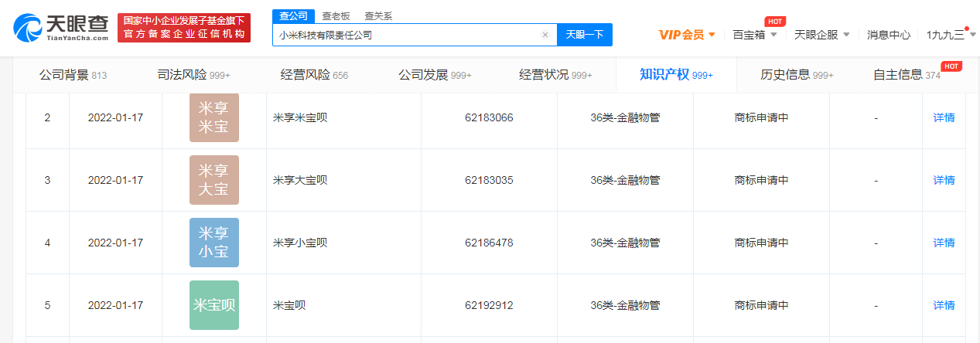The height and width of the screenshot is (343, 980).
Task: Switch to 公司发展 tab
Action: point(435,75)
